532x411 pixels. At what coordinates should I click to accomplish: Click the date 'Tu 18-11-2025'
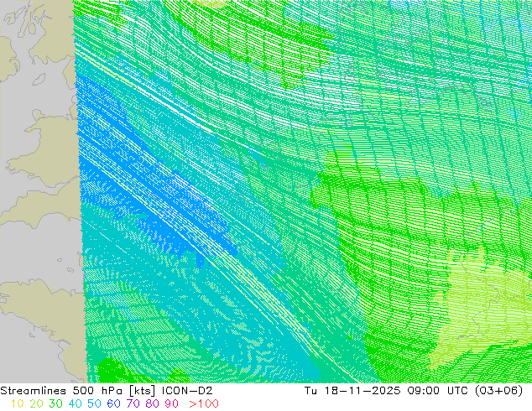pyautogui.click(x=352, y=391)
